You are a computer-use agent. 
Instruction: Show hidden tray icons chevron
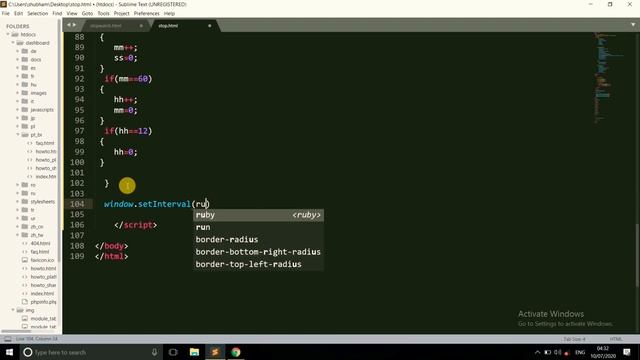(537, 352)
